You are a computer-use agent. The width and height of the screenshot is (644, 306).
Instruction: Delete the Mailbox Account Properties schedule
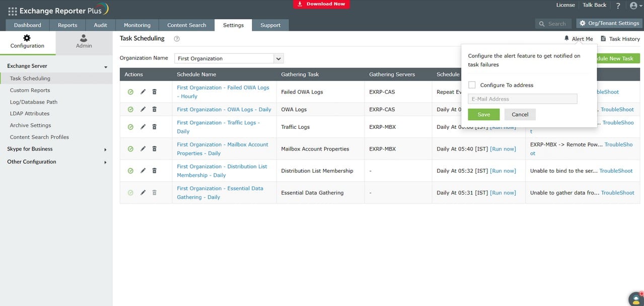(x=155, y=148)
